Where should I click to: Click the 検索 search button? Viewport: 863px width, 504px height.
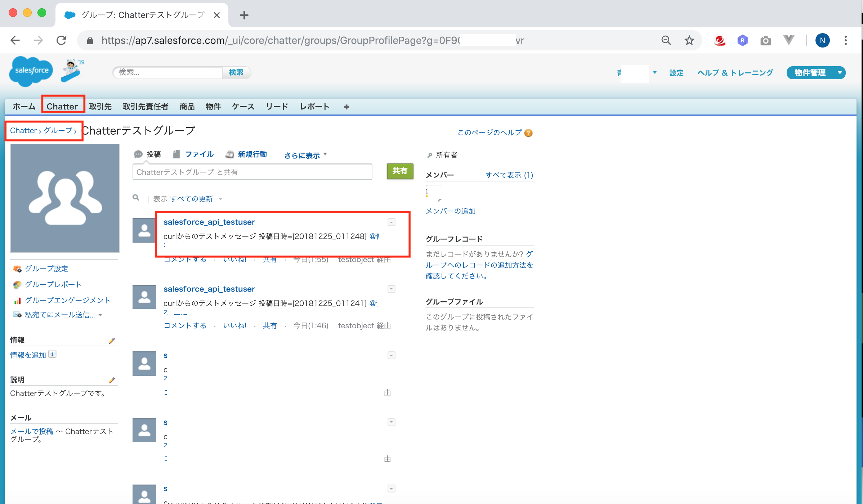236,72
